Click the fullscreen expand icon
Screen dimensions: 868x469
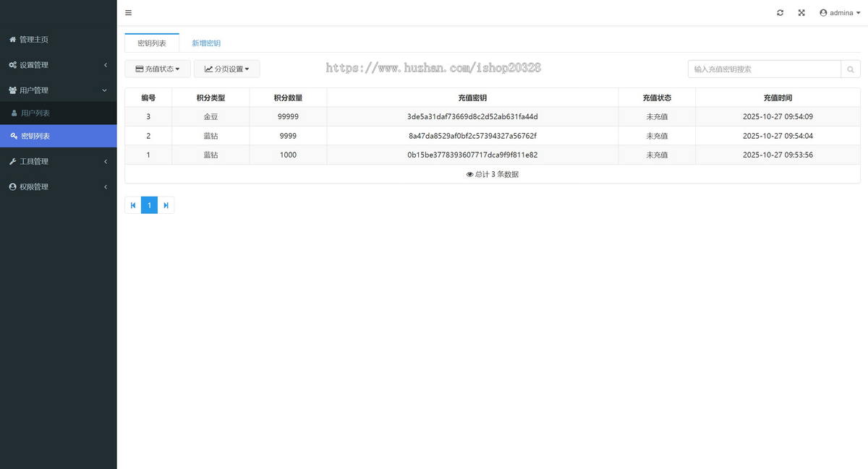coord(801,13)
